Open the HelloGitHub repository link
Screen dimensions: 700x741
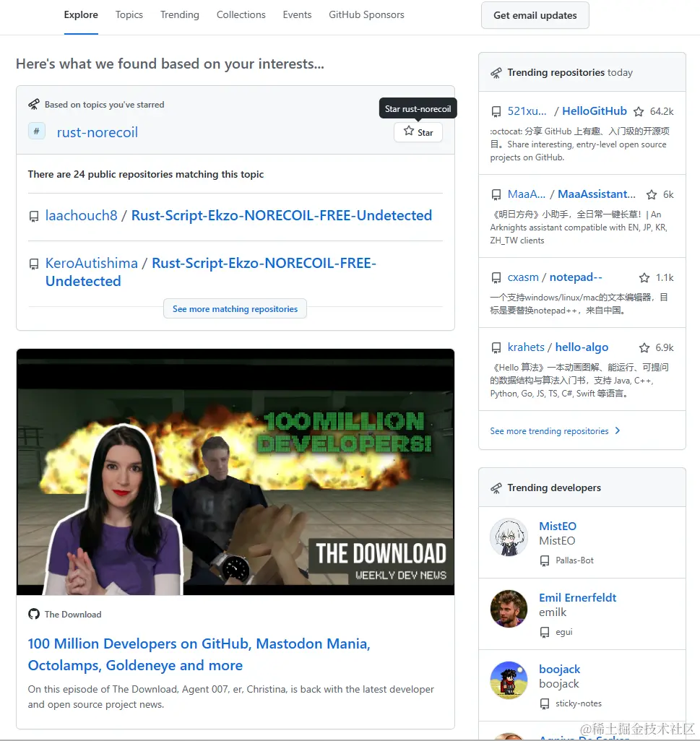[594, 111]
